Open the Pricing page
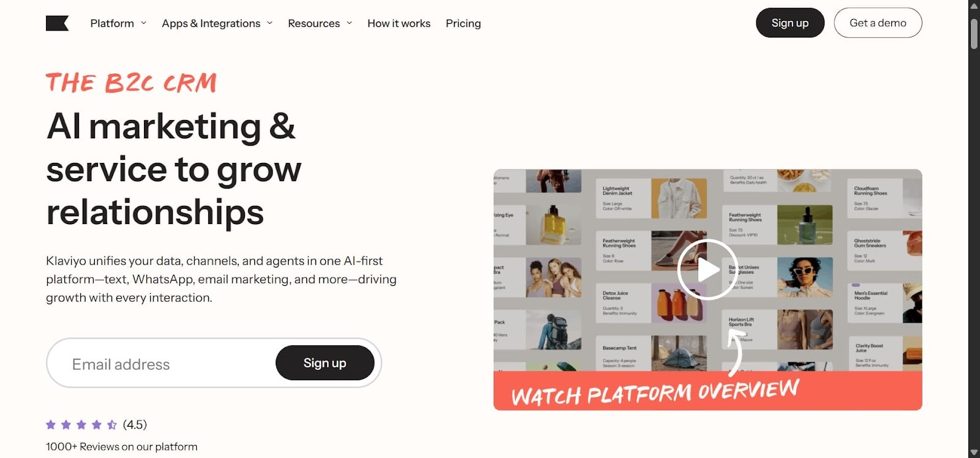This screenshot has width=980, height=458. click(x=463, y=23)
